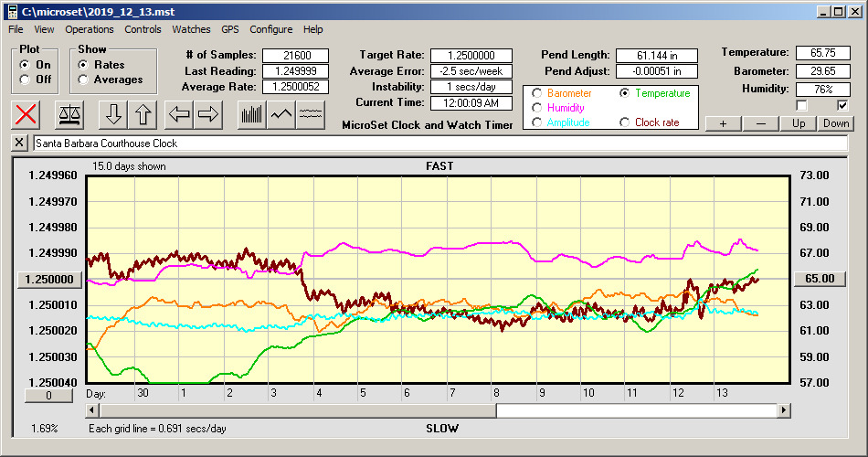Click the scrollbar right arrow

[783, 410]
